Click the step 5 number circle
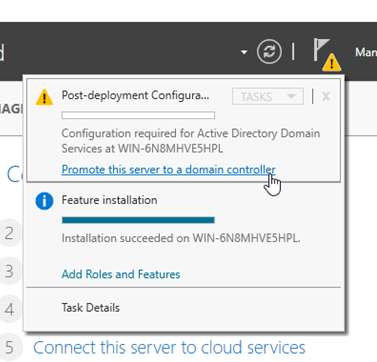This screenshot has width=377, height=362. pos(10,347)
